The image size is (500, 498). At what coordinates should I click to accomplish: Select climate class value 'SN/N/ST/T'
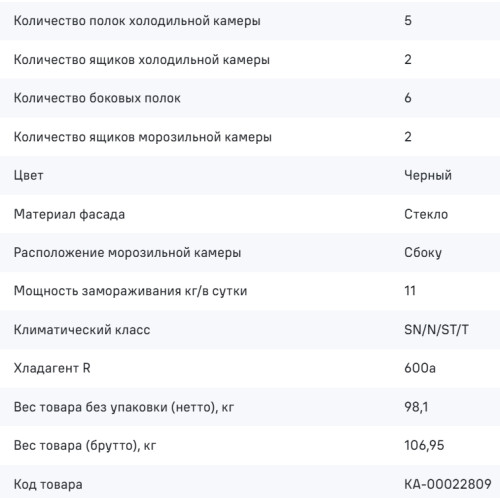[x=436, y=330]
